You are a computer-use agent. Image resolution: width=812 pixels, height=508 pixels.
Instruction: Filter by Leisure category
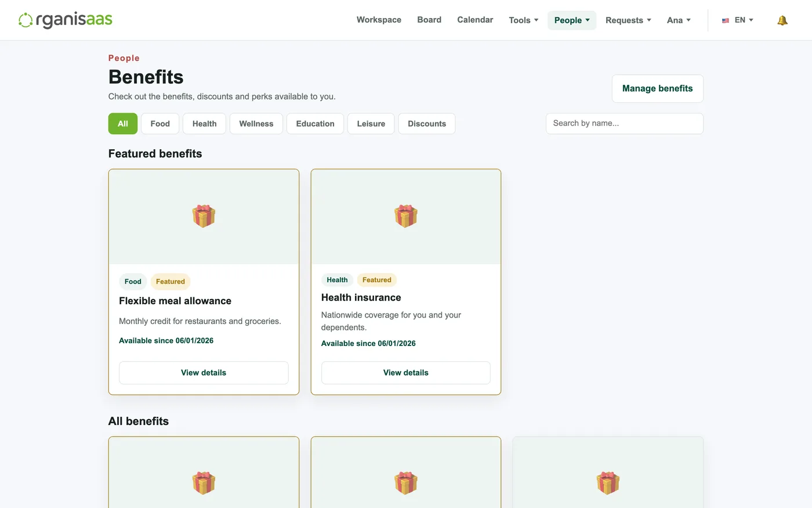click(x=371, y=124)
